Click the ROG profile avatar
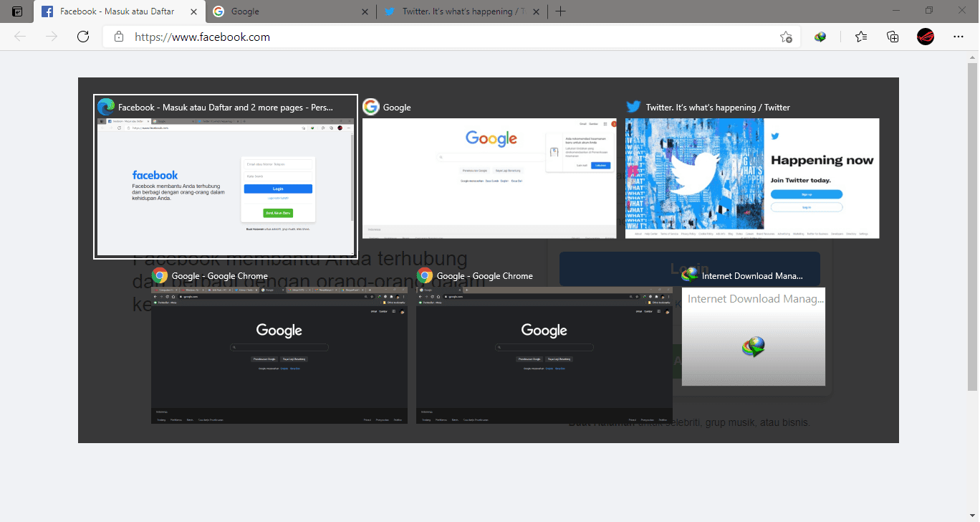 [925, 37]
